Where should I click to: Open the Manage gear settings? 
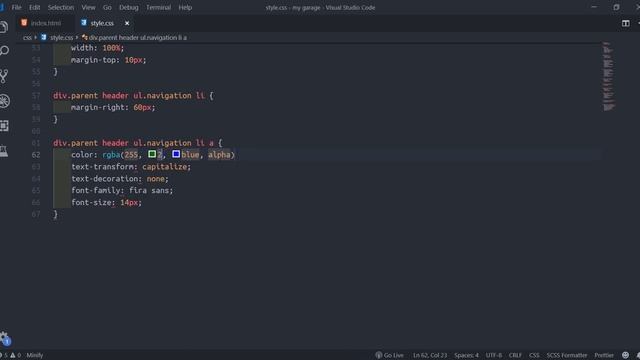[4, 338]
